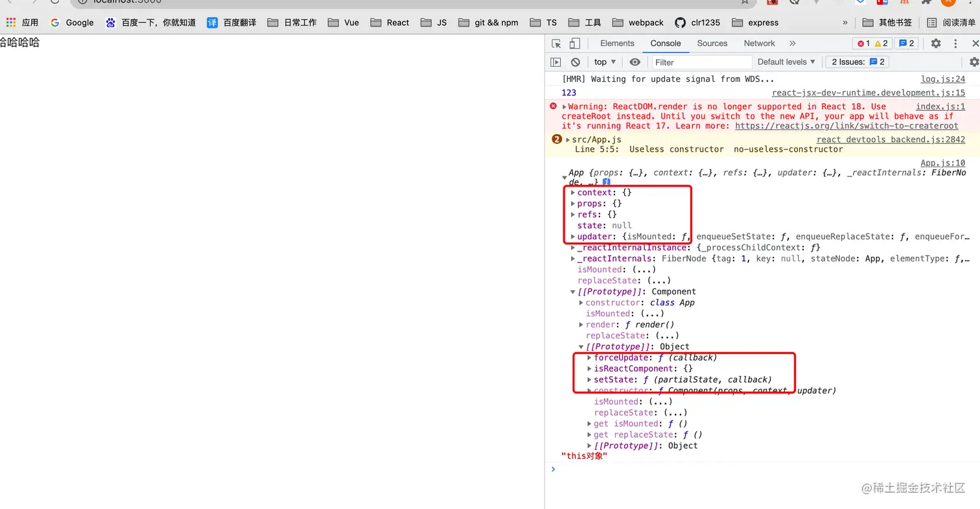980x509 pixels.
Task: Show more DevTools tabs
Action: coord(792,43)
